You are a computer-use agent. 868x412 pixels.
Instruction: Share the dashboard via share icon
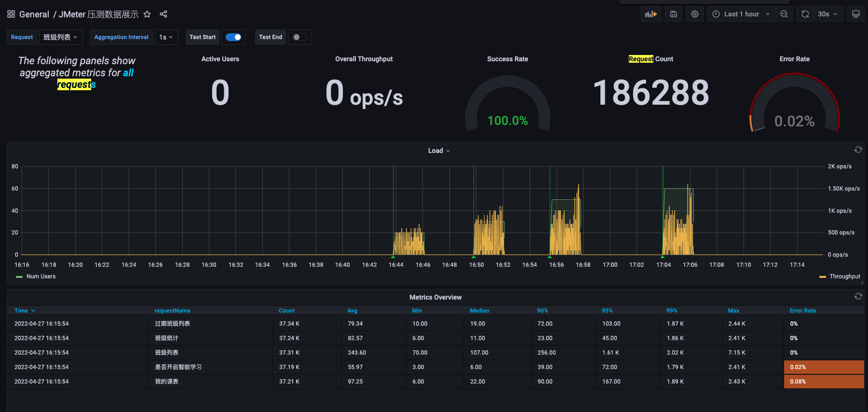pos(163,14)
